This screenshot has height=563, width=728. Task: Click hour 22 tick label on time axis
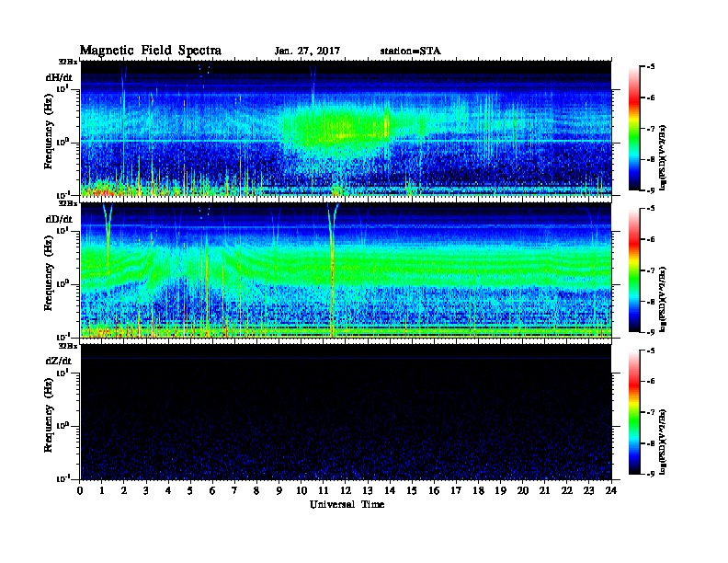(566, 490)
